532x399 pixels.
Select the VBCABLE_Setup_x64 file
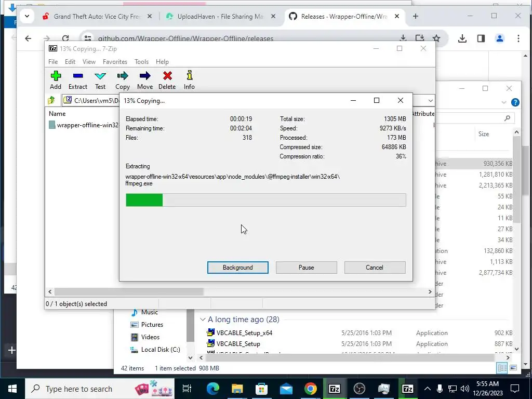(244, 333)
